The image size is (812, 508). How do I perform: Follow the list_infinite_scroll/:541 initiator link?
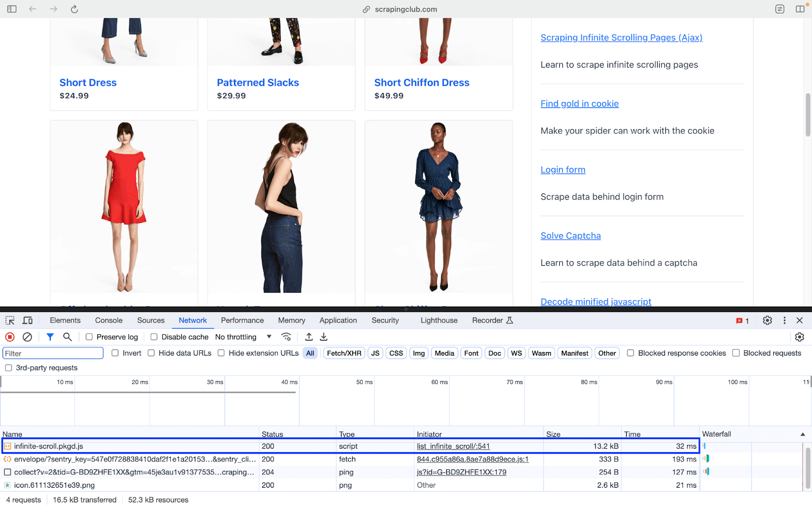452,446
